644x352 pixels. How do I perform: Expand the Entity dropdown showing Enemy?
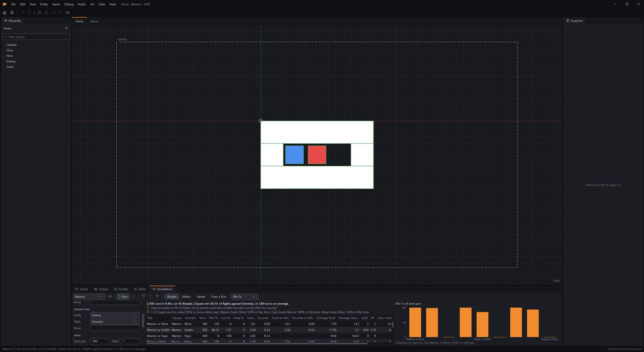(115, 315)
